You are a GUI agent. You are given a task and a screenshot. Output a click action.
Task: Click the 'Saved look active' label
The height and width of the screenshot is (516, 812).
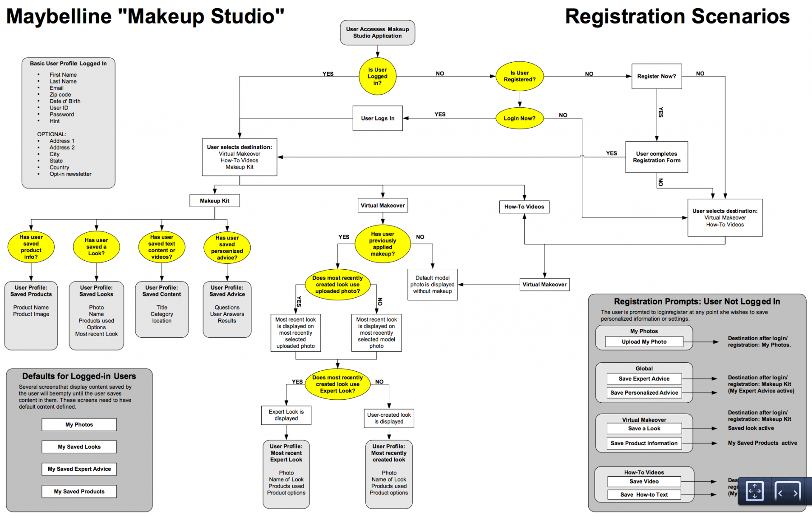tap(751, 428)
